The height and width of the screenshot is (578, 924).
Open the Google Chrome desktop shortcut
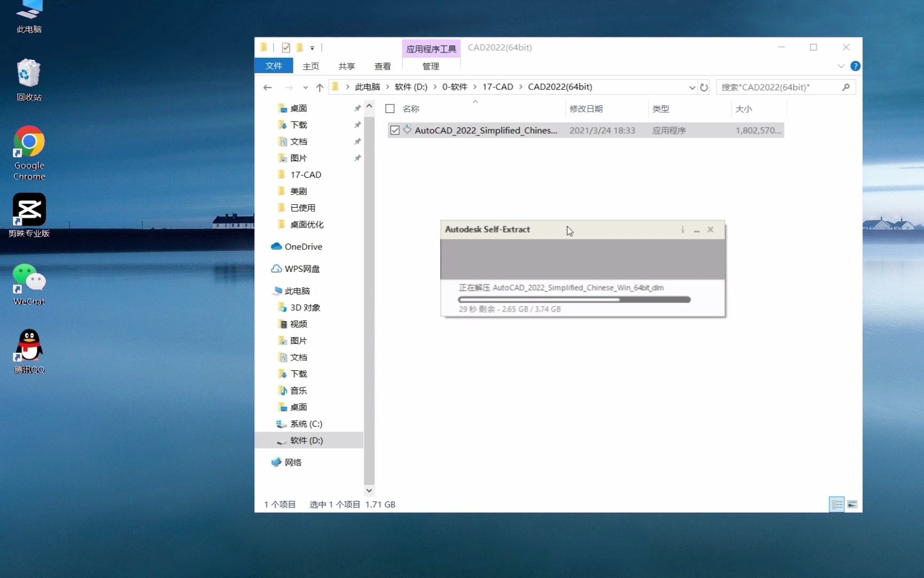click(x=29, y=153)
